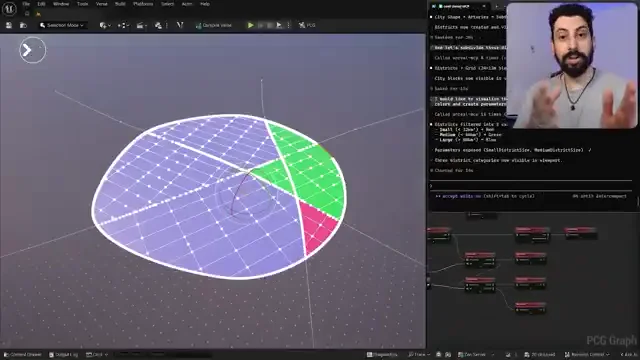Open the Revision Control dropdown

[587, 355]
